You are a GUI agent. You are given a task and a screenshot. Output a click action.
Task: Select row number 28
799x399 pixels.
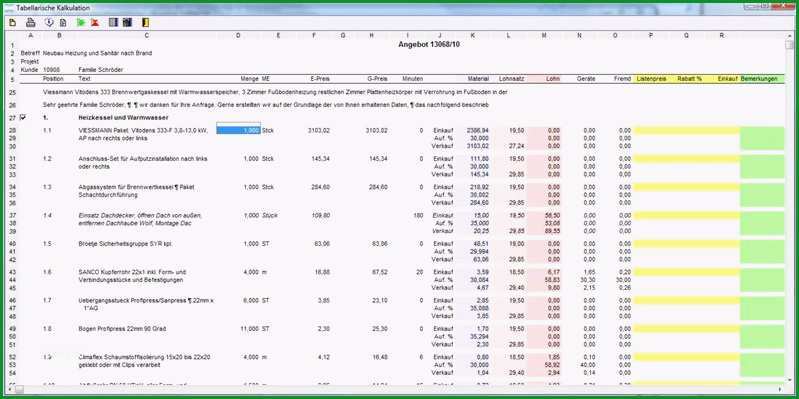12,131
